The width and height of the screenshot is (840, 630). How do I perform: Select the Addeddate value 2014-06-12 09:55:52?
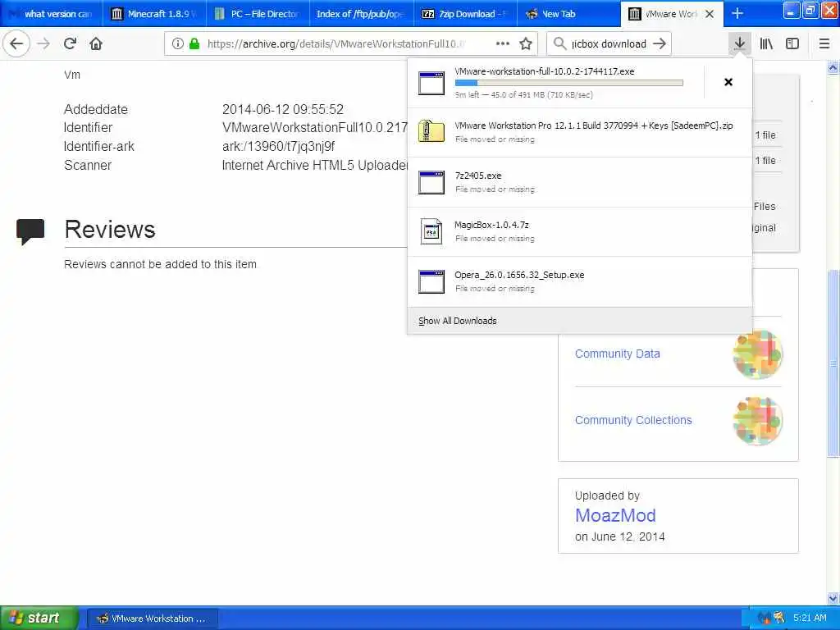point(283,109)
